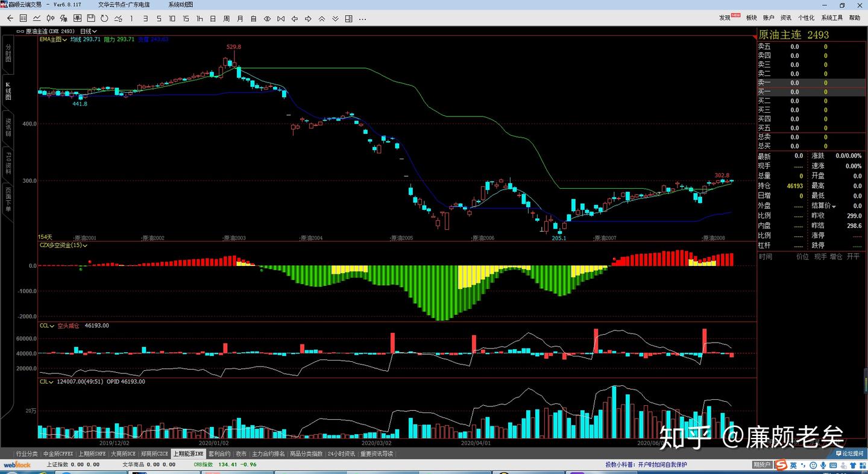
Task: Click the expand-horizontally chart icon
Action: 267,19
